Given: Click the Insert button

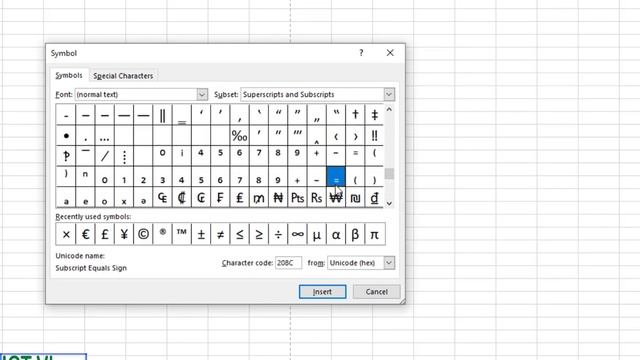Looking at the screenshot, I should pos(322,292).
